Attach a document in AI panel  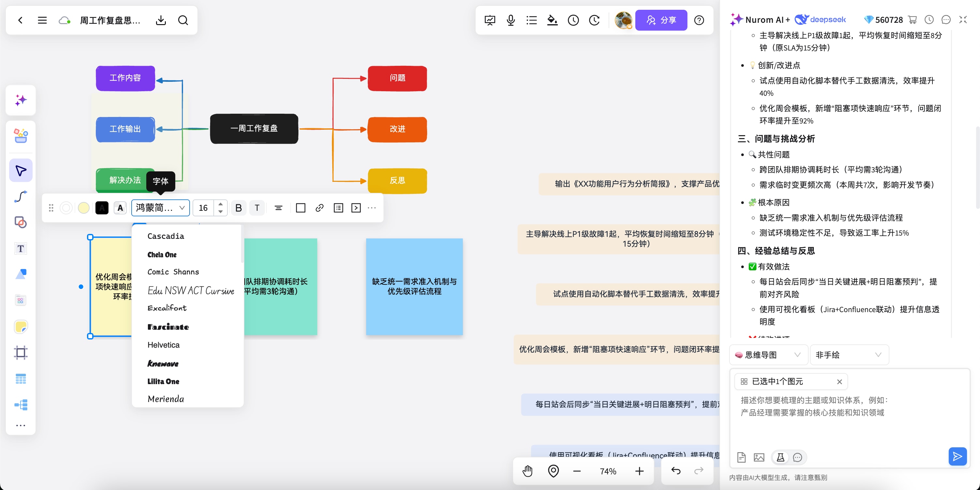(x=741, y=457)
